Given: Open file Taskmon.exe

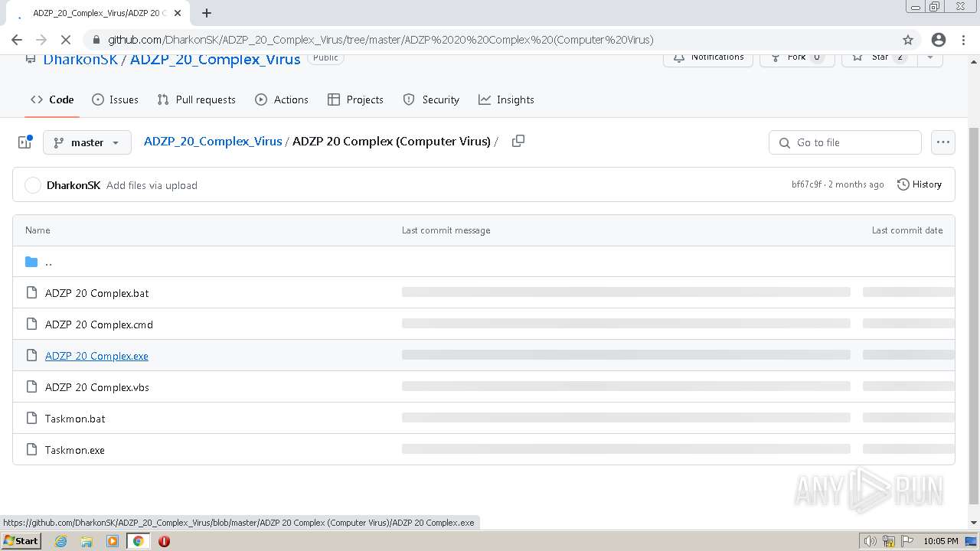Looking at the screenshot, I should coord(75,450).
